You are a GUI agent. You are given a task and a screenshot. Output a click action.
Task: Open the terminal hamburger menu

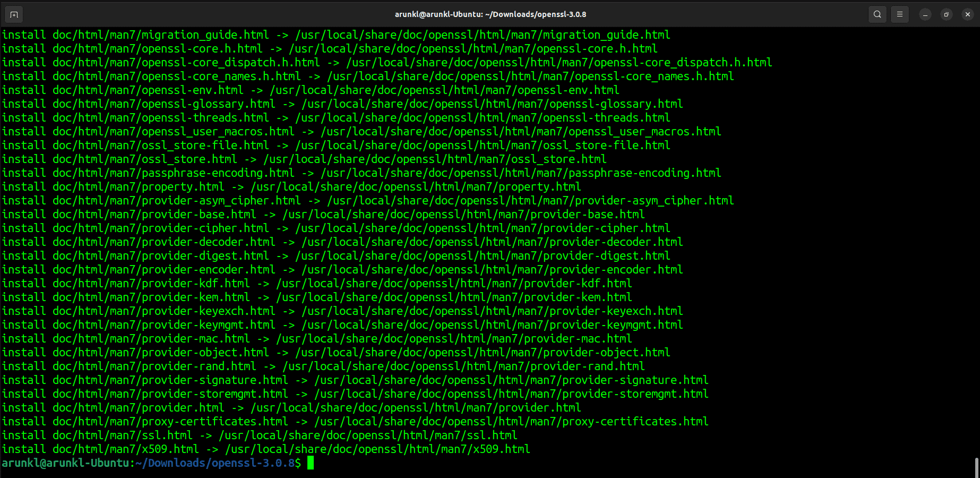(x=900, y=14)
